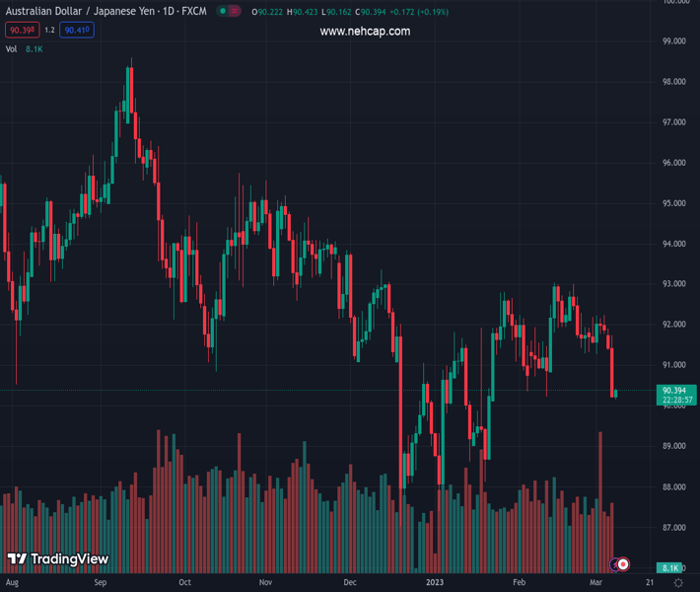Click the red economic event marker icon
Screen dimensions: 700x592
(x=623, y=564)
